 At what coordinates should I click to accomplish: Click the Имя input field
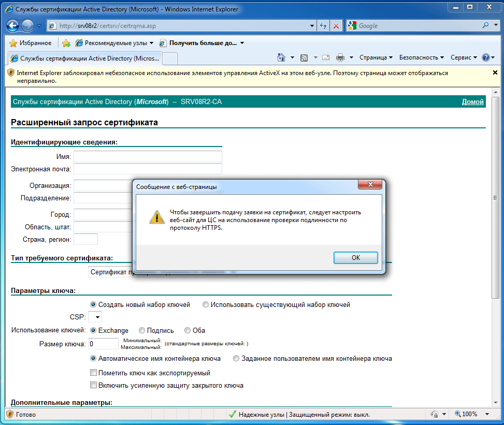coord(148,156)
